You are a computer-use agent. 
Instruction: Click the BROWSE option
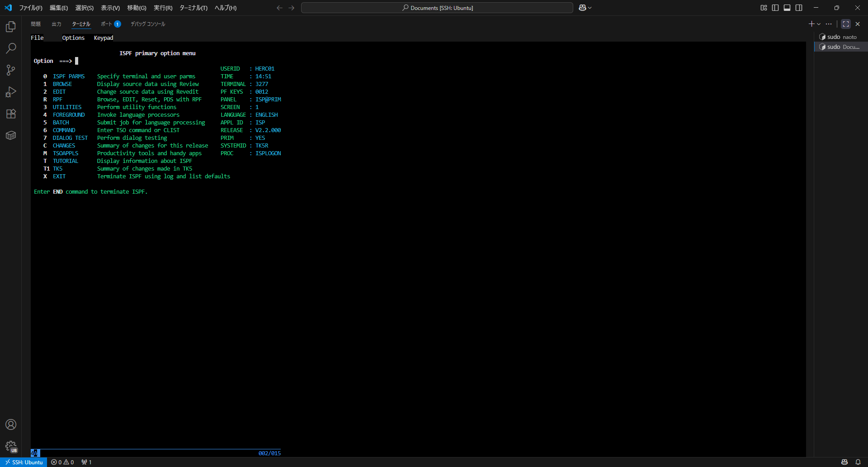tap(62, 84)
